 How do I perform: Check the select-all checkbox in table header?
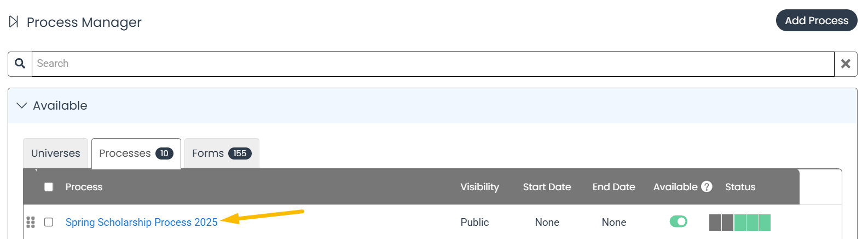point(49,187)
